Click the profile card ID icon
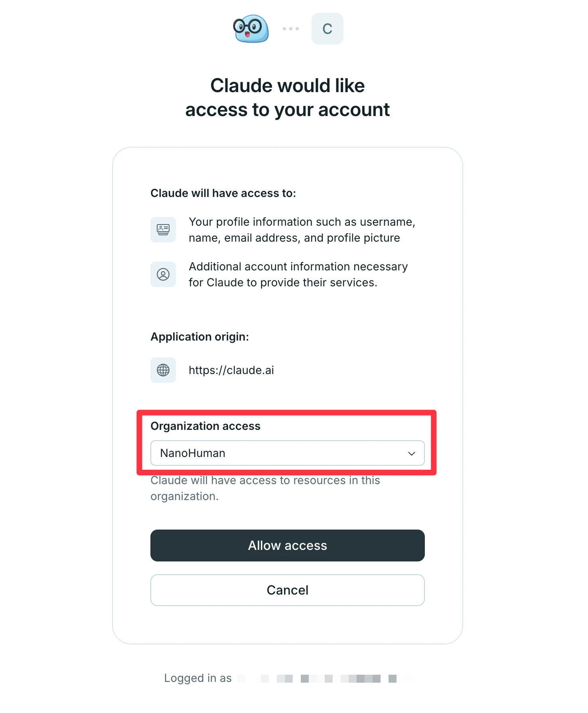The width and height of the screenshot is (588, 713). 163,230
